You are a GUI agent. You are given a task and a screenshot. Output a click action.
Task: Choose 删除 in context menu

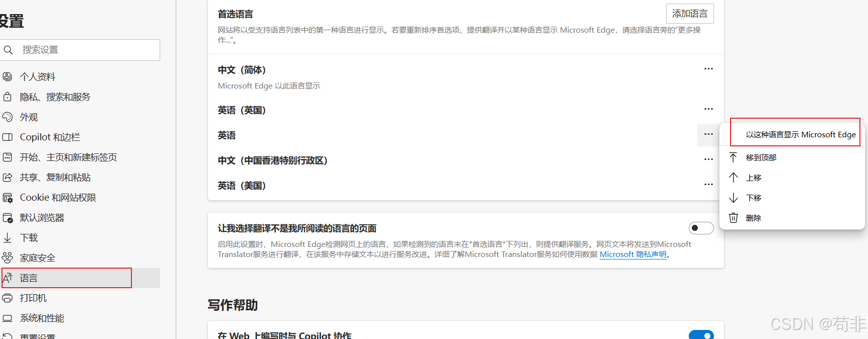click(792, 218)
